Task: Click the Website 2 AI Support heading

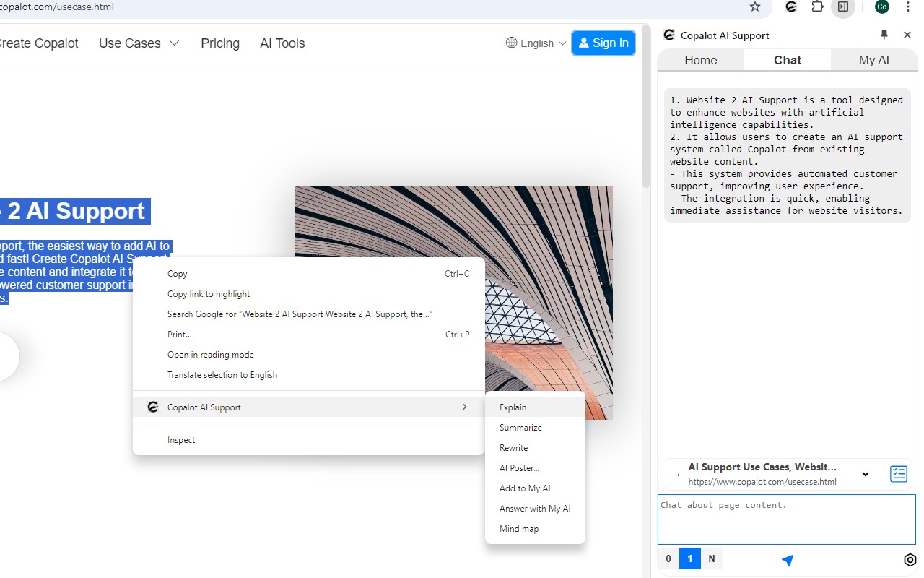Action: (x=75, y=211)
